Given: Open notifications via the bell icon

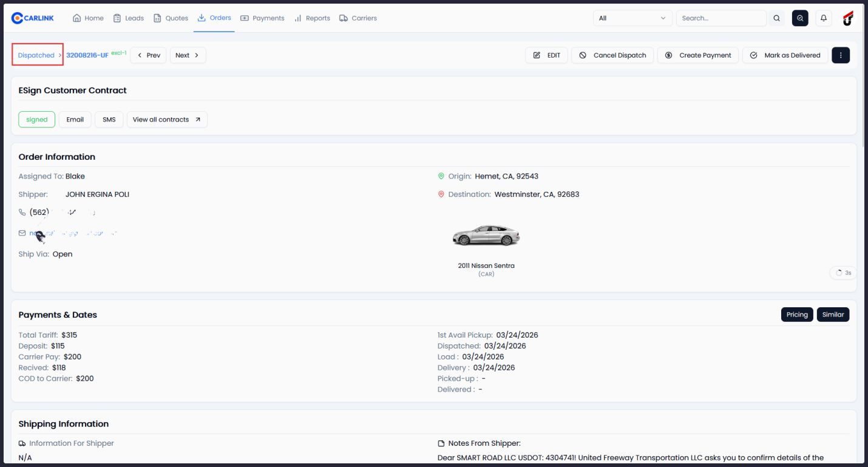Looking at the screenshot, I should (x=824, y=18).
